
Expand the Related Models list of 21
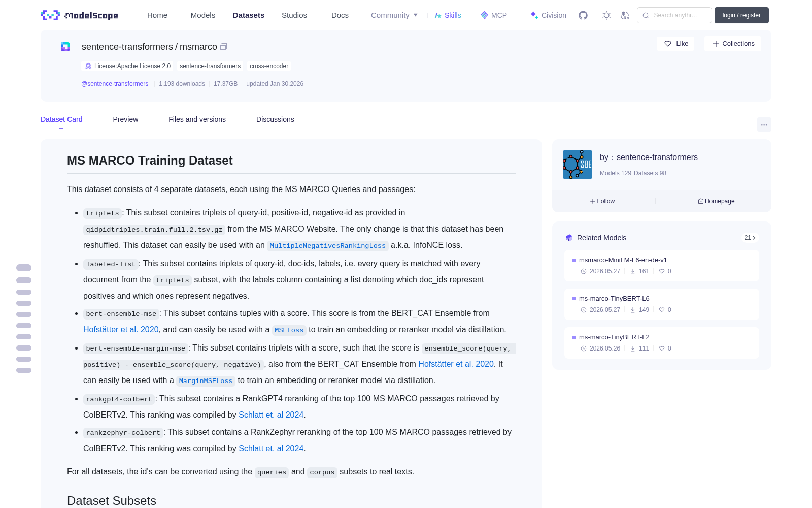[x=750, y=238]
